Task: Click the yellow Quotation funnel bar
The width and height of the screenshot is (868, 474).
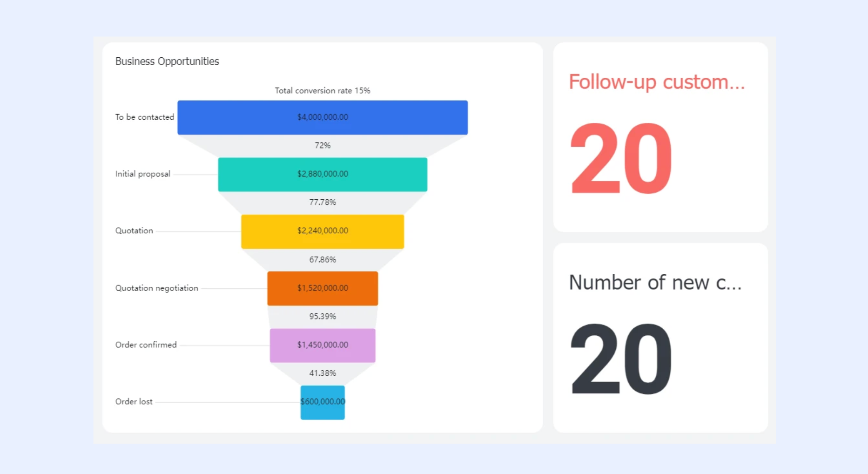Action: tap(323, 231)
